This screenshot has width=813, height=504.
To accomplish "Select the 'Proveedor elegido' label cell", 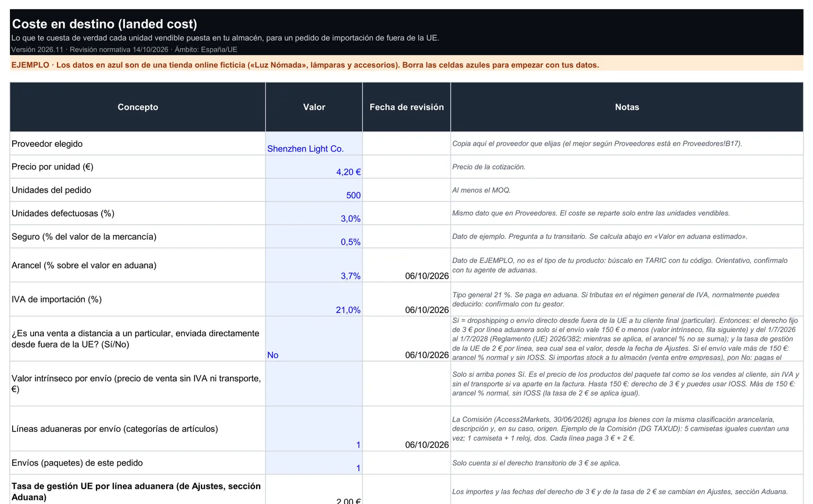I will (x=138, y=143).
